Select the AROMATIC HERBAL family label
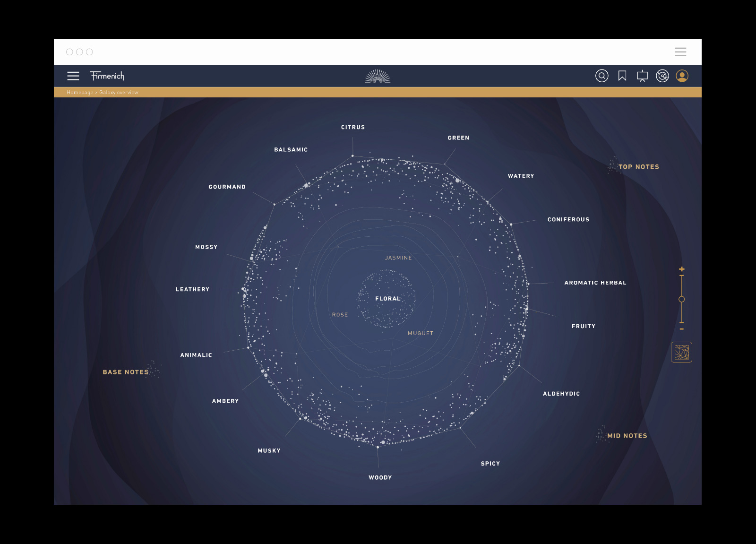Screen dimensions: 756x544 point(595,283)
